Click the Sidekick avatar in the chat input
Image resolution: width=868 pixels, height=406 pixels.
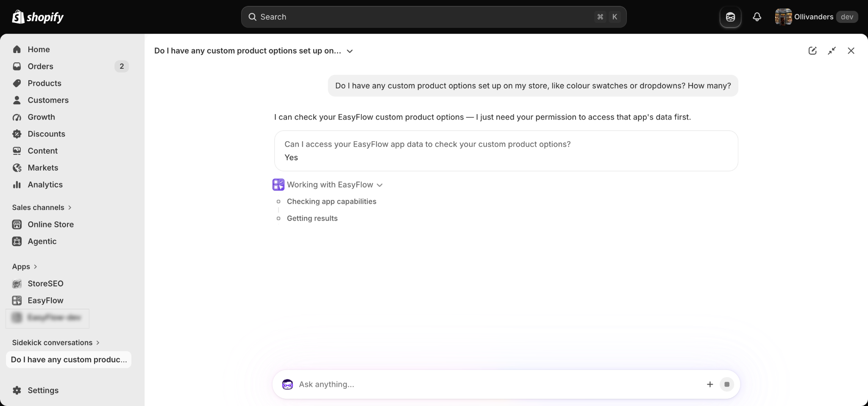coord(288,384)
